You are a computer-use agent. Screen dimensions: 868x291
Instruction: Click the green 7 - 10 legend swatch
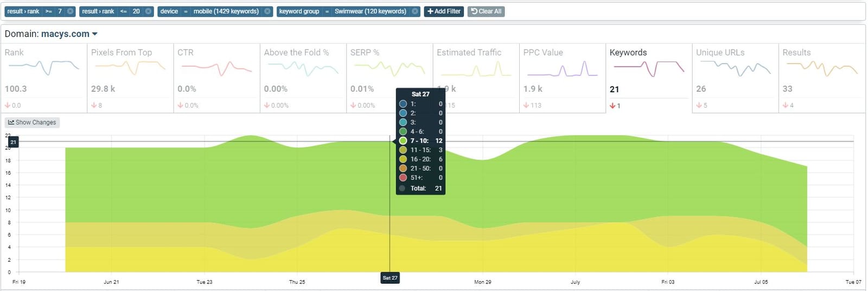click(x=403, y=141)
